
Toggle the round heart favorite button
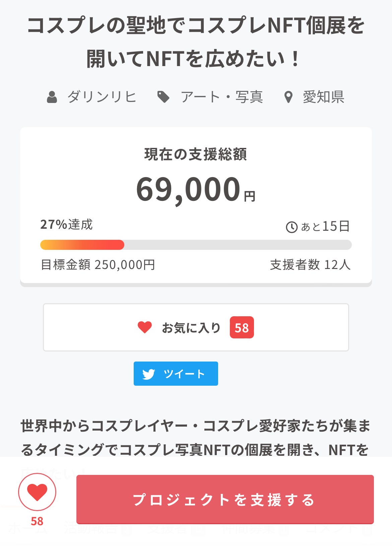click(x=37, y=492)
